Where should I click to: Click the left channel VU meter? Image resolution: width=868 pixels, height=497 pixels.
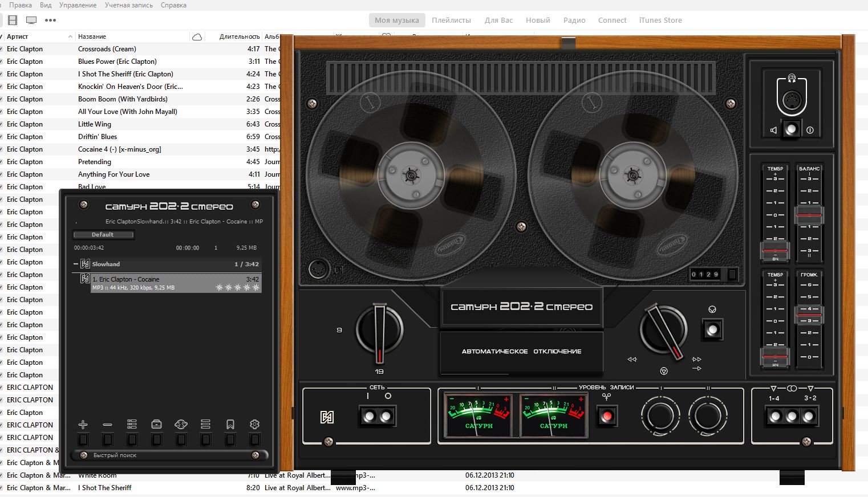478,415
